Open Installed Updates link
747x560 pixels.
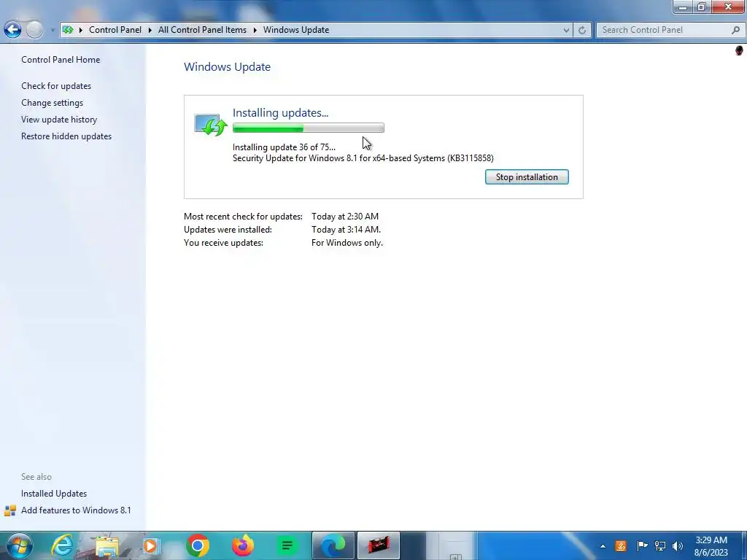pyautogui.click(x=54, y=494)
